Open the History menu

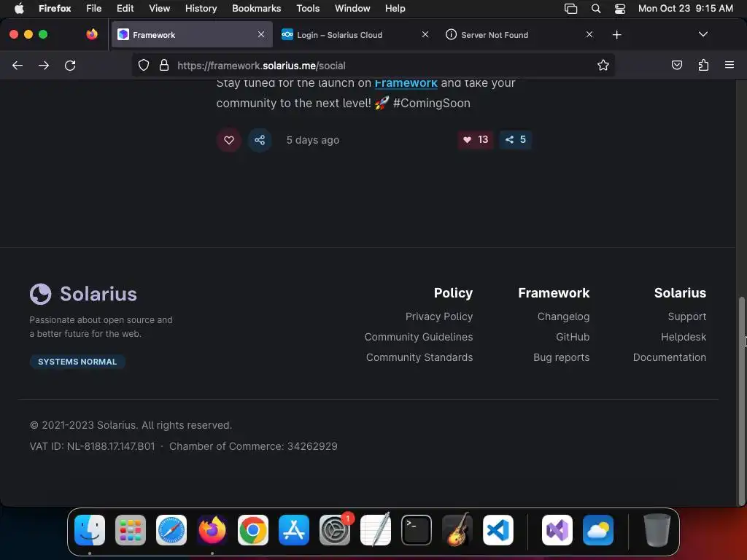pos(201,8)
